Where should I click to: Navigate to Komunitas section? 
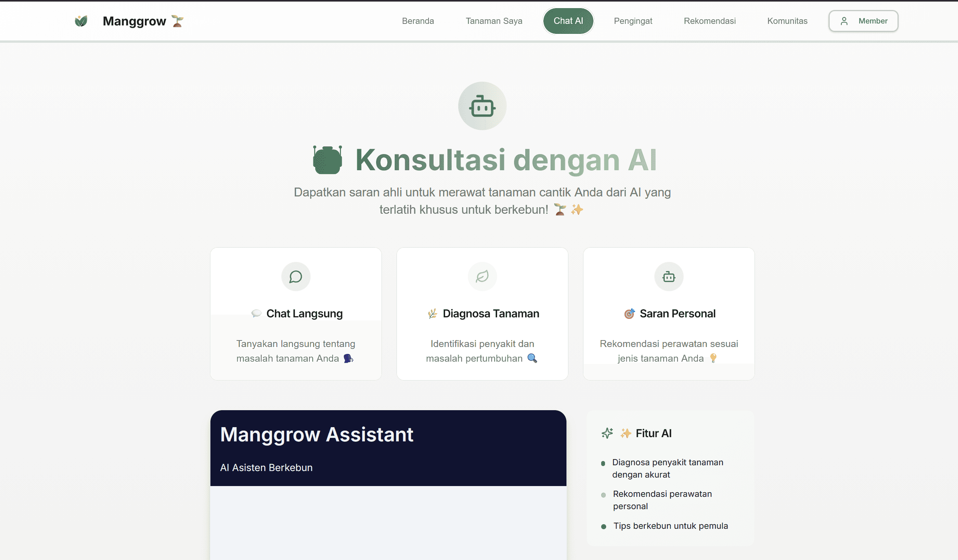[x=787, y=21]
